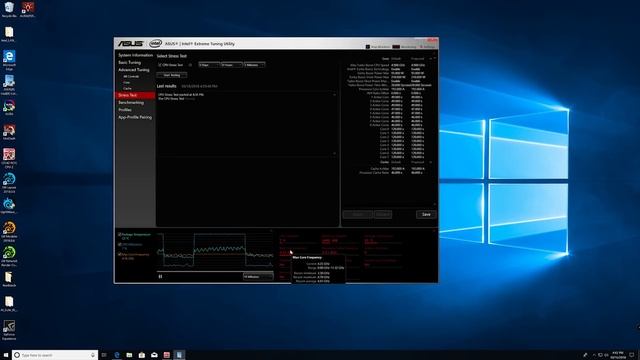Viewport: 640px width, 360px height.
Task: Open the Microsoft Edge desktop shortcut
Action: (x=9, y=60)
